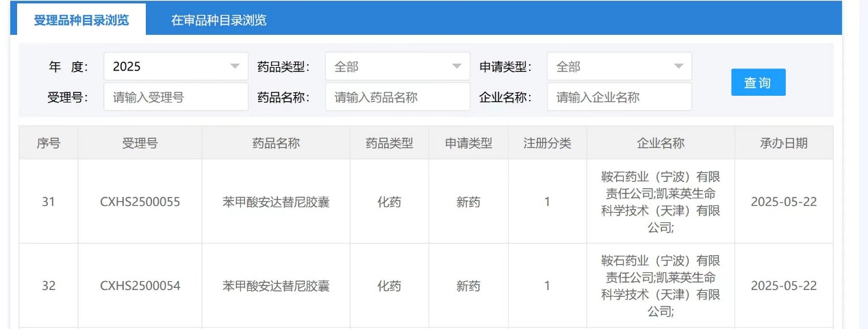Viewport: 868px width, 329px height.
Task: Click the 承办日期 column header
Action: [x=783, y=143]
